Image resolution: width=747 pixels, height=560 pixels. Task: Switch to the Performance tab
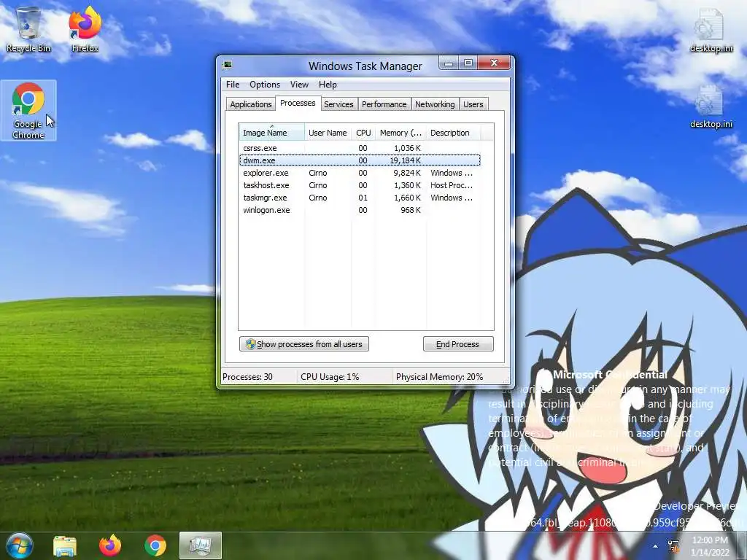point(384,104)
